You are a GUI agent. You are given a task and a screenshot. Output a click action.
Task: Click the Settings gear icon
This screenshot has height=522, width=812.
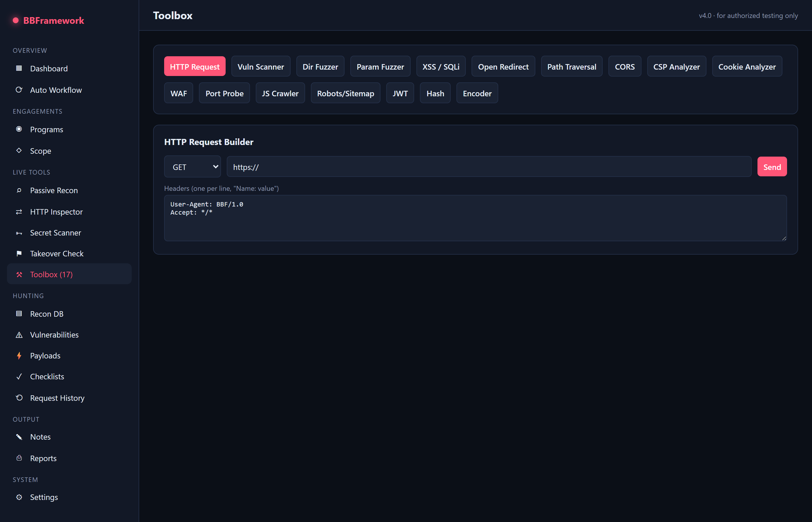pos(19,497)
